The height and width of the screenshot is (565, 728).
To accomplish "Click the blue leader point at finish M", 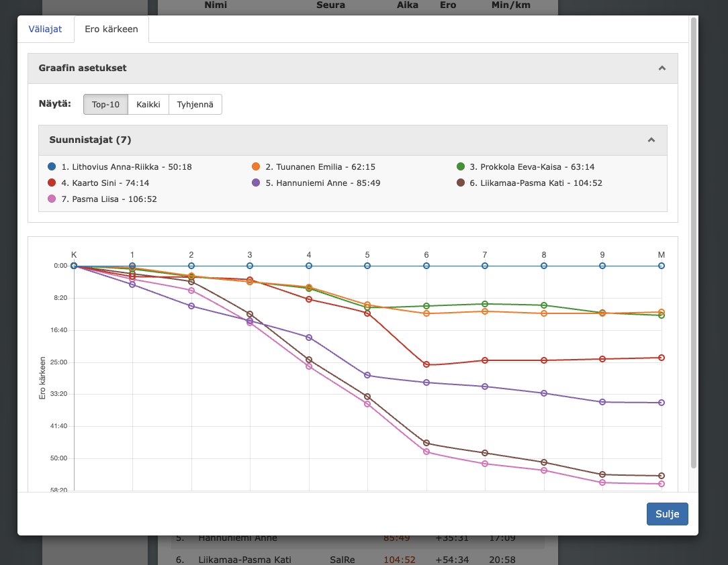I will point(662,266).
